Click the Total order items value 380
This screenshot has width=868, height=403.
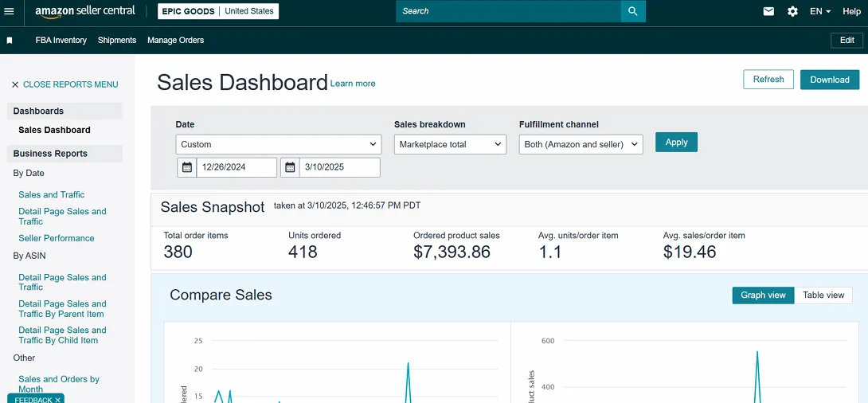pyautogui.click(x=178, y=252)
